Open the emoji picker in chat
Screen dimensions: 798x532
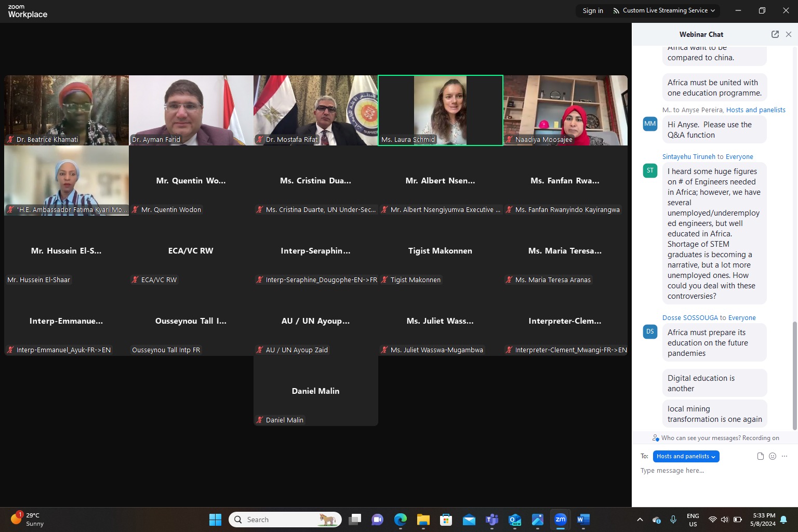773,456
